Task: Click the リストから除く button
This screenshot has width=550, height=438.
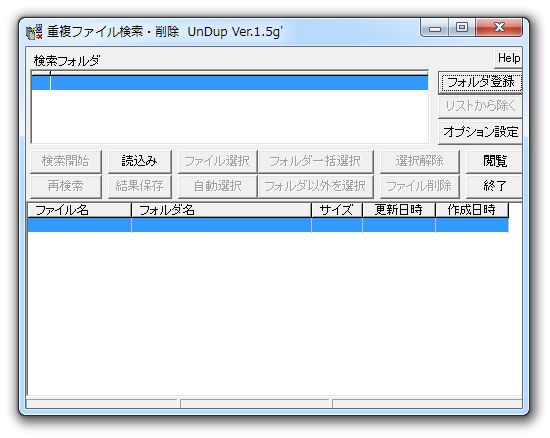Action: point(480,106)
